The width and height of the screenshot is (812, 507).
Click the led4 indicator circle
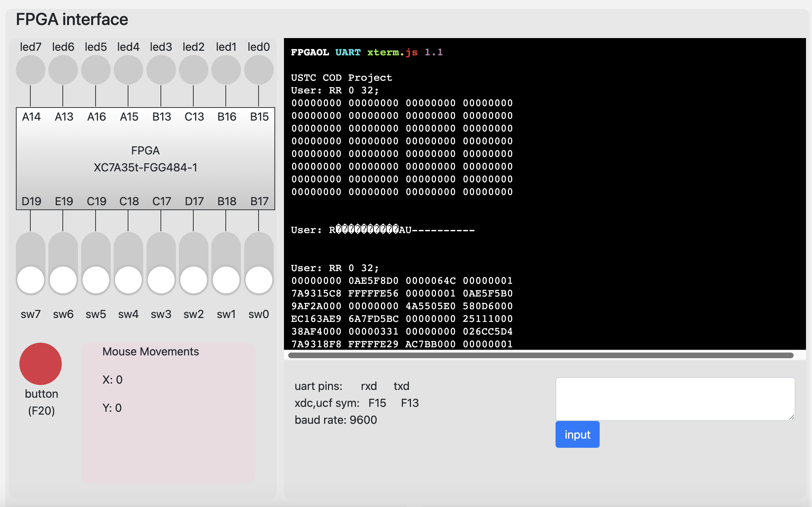128,70
